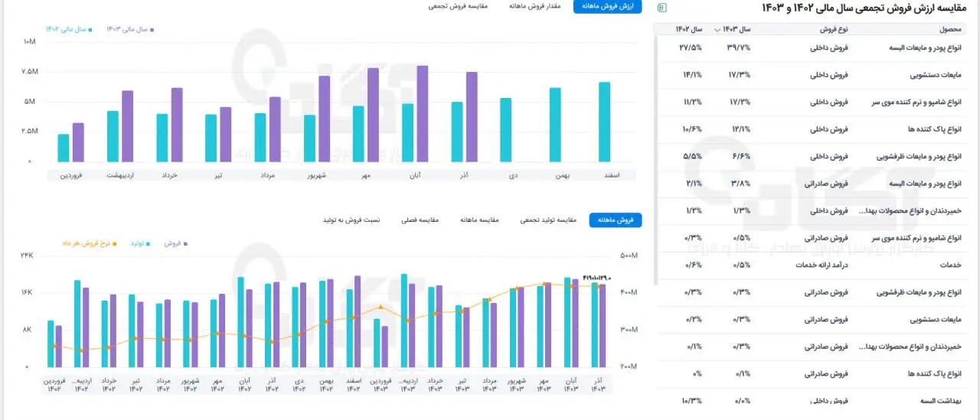This screenshot has height=420, width=980.
Task: Toggle the نرخ فروش هر ماه legend line
Action: [90, 243]
